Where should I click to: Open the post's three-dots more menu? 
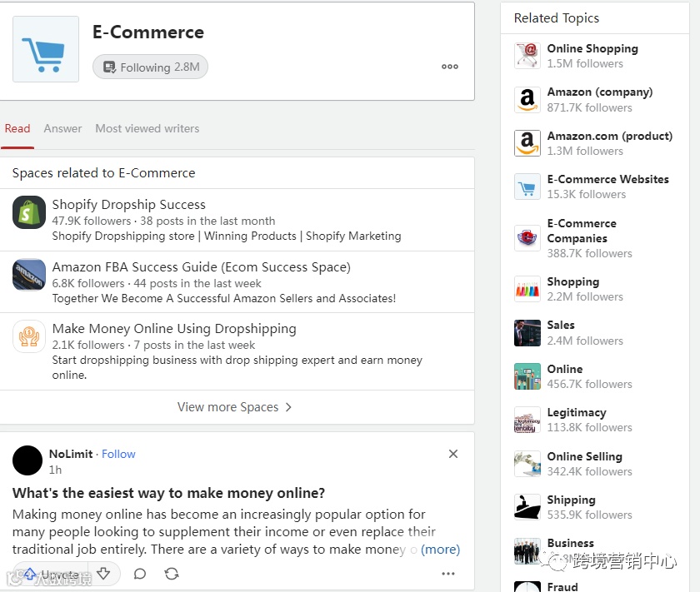point(448,574)
